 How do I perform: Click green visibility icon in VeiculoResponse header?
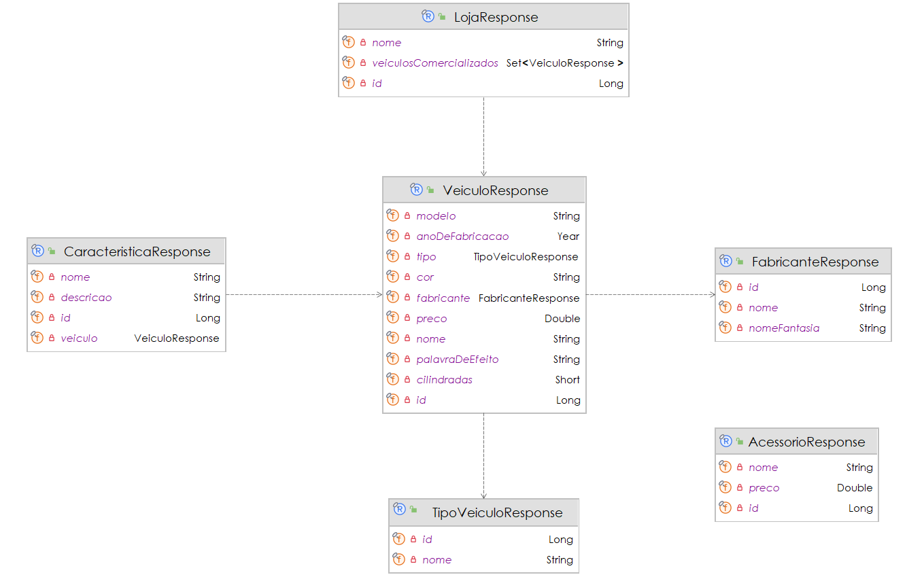[430, 190]
